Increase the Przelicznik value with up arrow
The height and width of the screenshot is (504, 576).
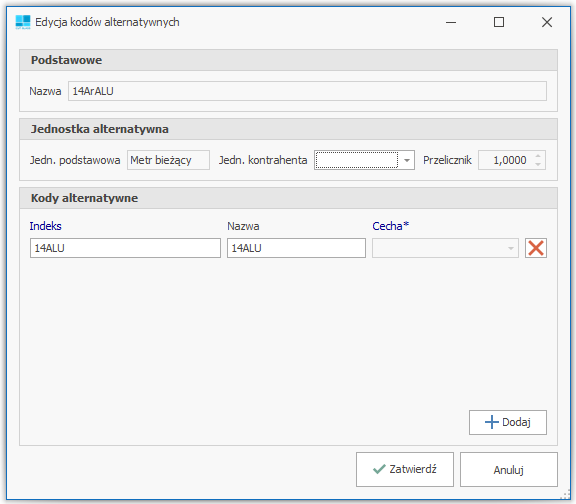(x=538, y=156)
